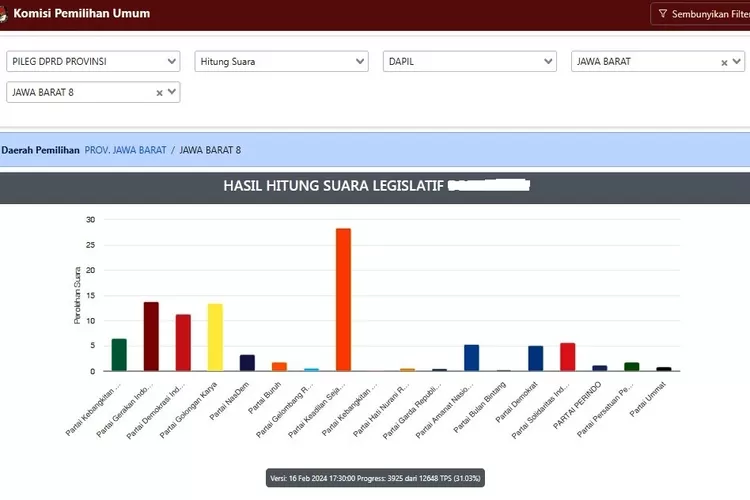
Task: Click the tall orange Partai Keadilan Sejahtera bar
Action: coord(343,300)
